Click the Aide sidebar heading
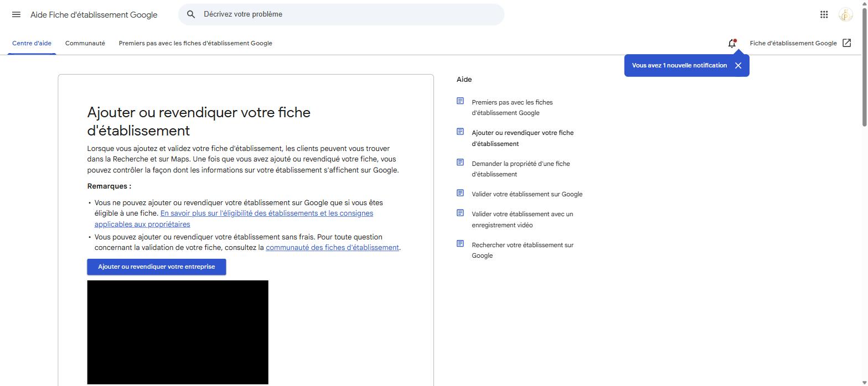Image resolution: width=868 pixels, height=386 pixels. click(464, 80)
